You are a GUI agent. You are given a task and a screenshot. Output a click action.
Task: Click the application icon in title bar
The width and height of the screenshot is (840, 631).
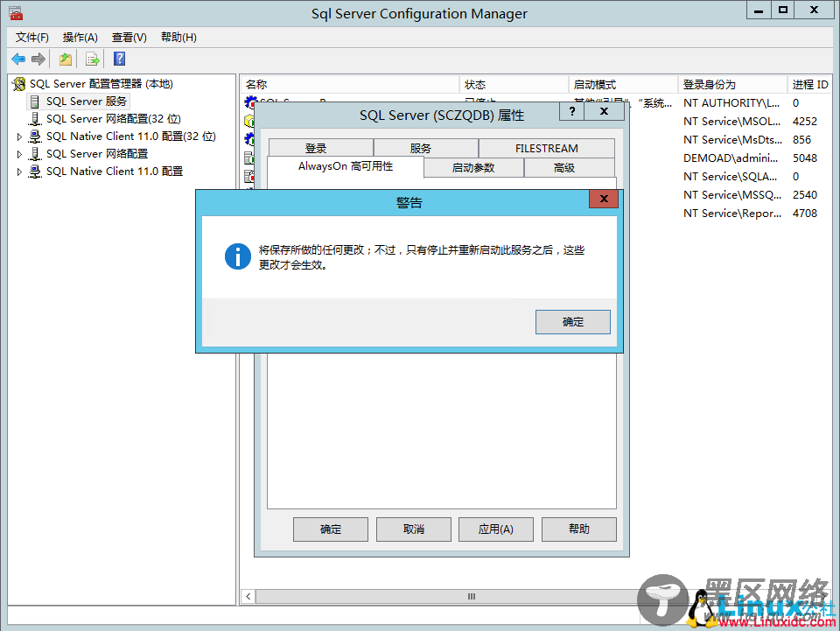pos(16,13)
